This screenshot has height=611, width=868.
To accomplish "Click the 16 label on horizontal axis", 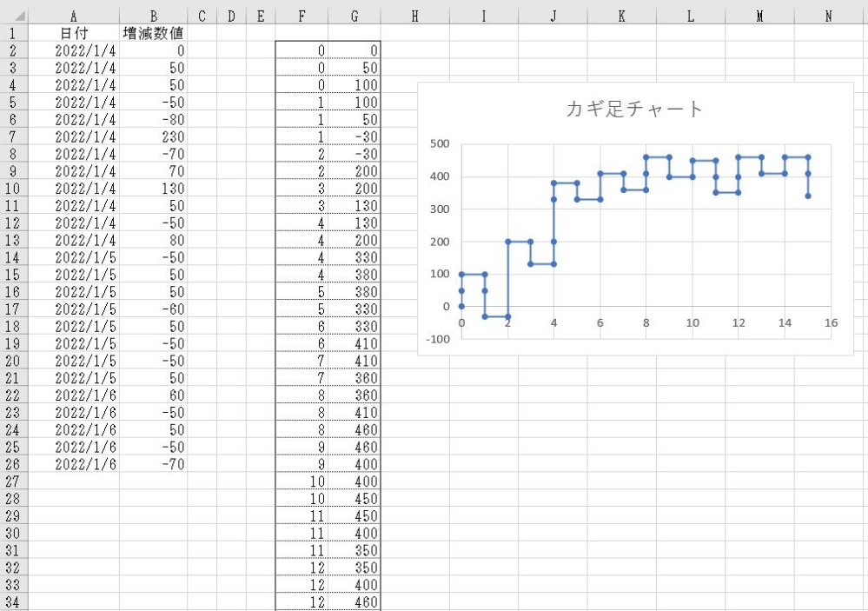I will pyautogui.click(x=831, y=322).
